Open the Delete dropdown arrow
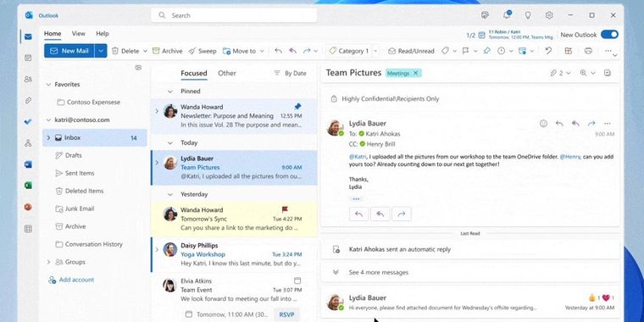This screenshot has width=644, height=322. (145, 51)
